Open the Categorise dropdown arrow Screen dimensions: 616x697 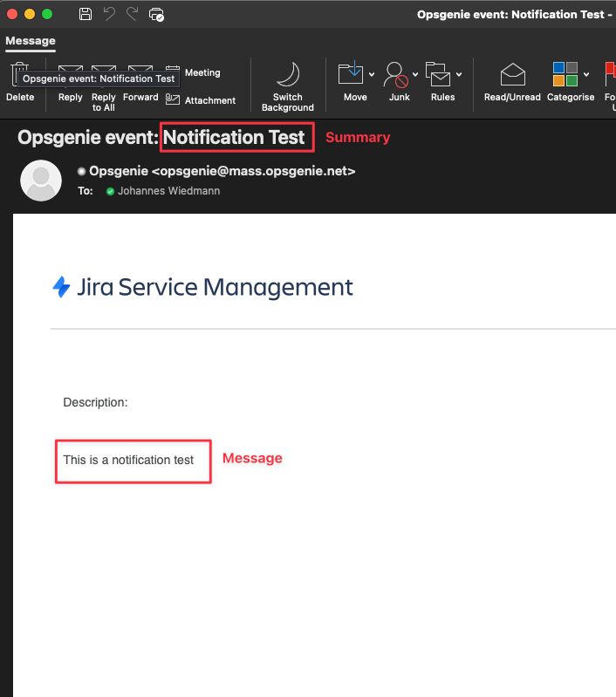coord(586,74)
